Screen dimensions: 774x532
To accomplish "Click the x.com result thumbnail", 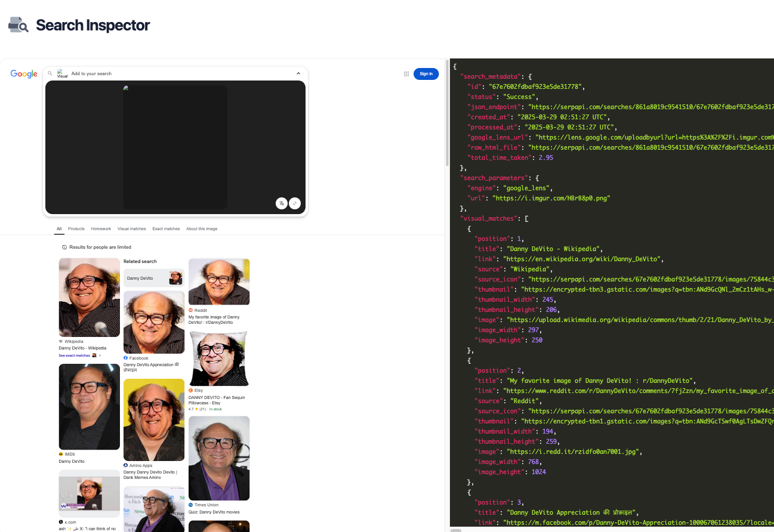I will pos(89,493).
